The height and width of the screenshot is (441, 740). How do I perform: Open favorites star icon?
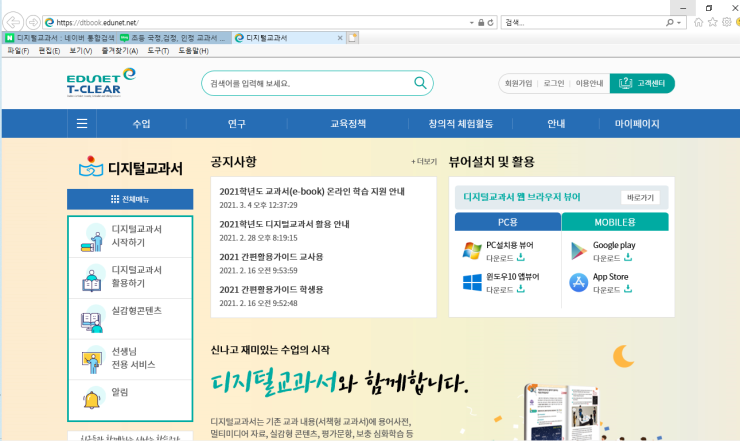point(713,22)
